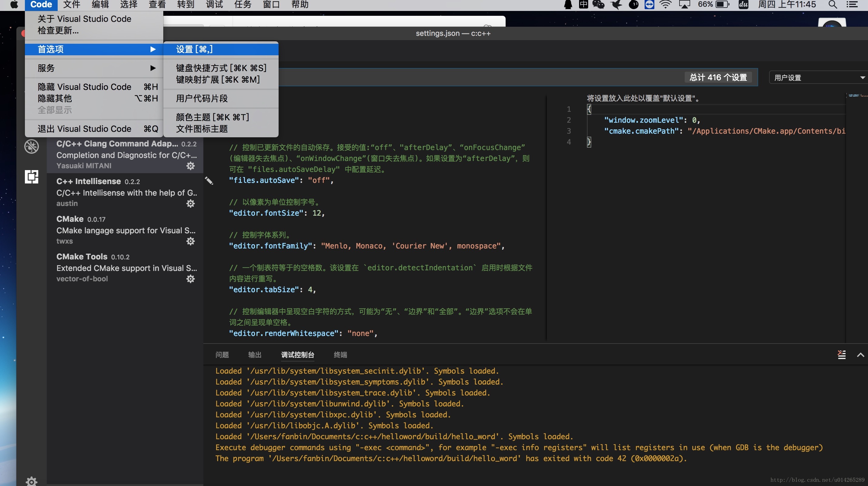Click the "editor.fontSize": 12 default setting

click(x=277, y=213)
